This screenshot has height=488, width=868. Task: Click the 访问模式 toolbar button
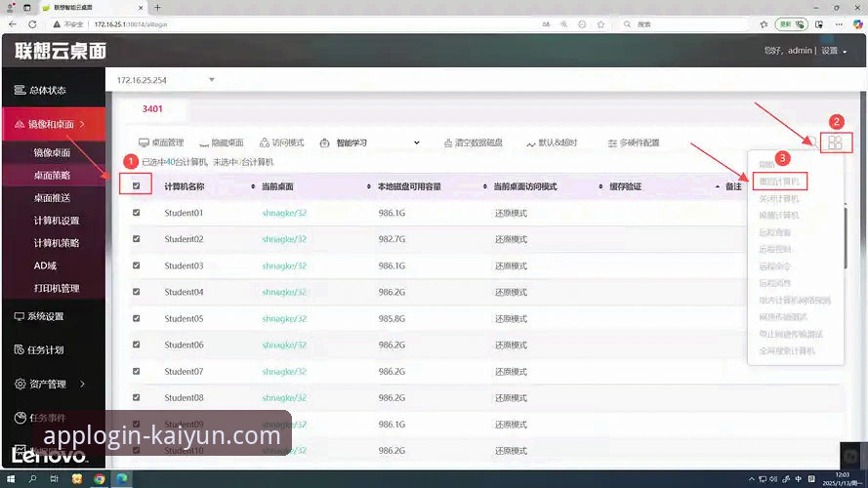[x=282, y=142]
